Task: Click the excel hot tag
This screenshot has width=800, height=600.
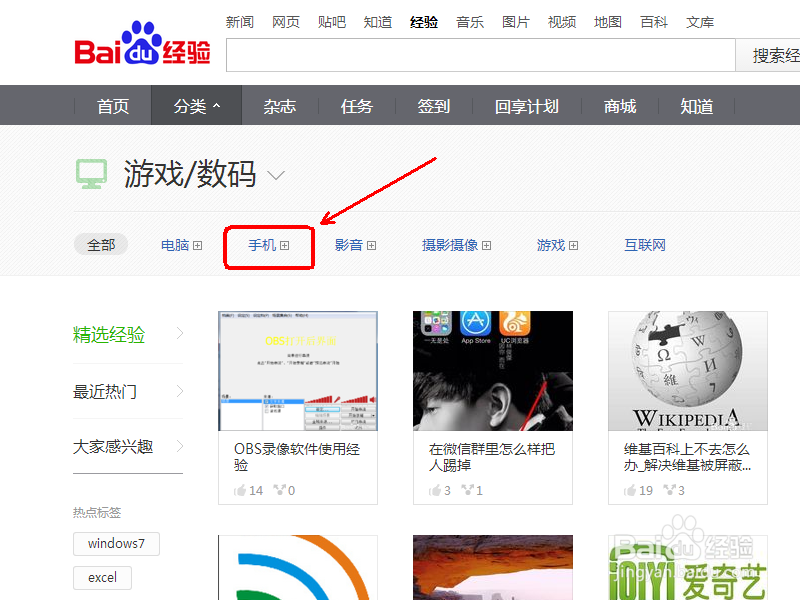Action: 103,578
